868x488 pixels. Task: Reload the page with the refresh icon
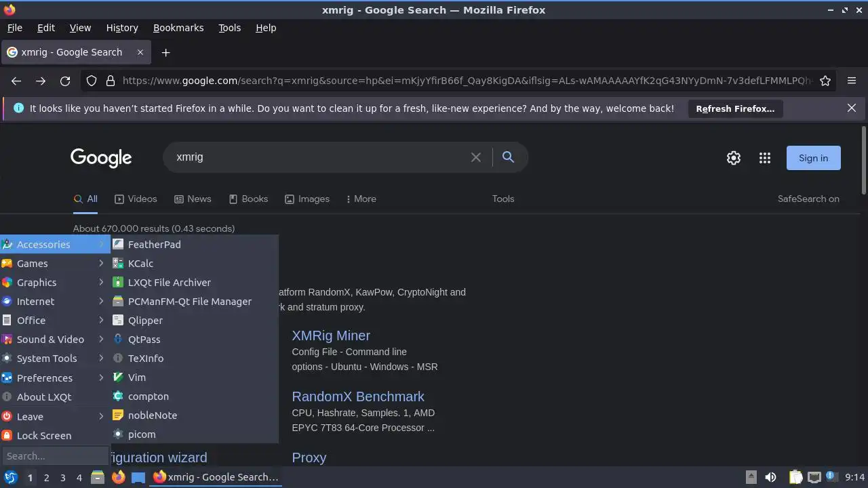[x=65, y=81]
